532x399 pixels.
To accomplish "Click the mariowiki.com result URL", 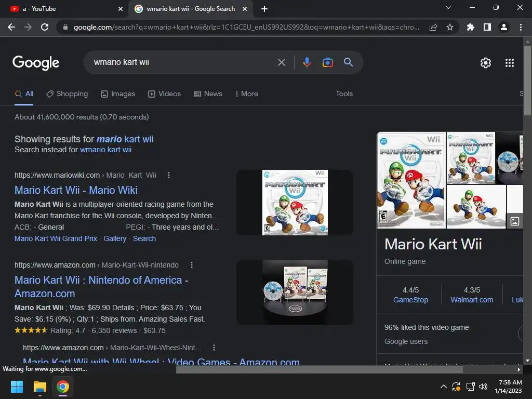I will [x=85, y=175].
